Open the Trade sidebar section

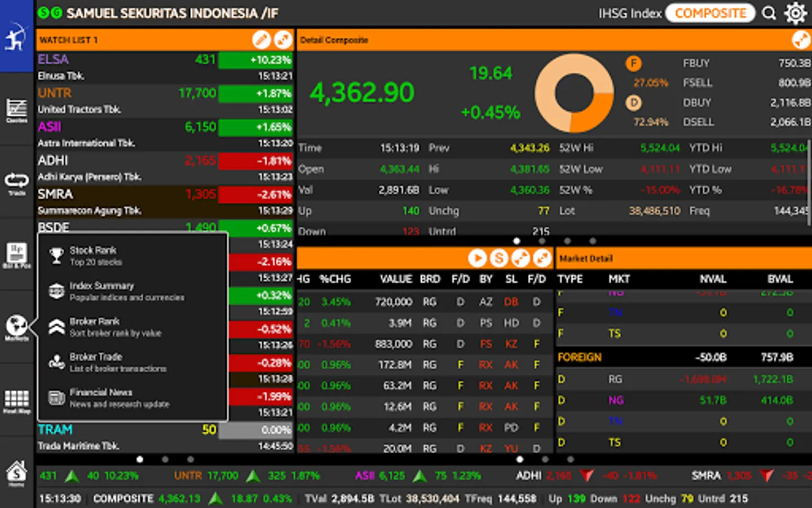click(16, 183)
